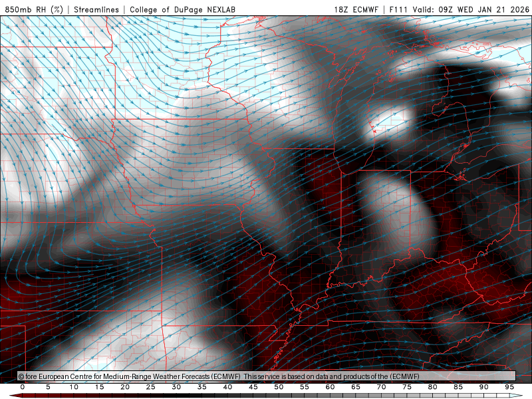Click 'Valid: 09Z WED JAN 21 2026' text
Screen dimensions: 532x399
point(471,9)
